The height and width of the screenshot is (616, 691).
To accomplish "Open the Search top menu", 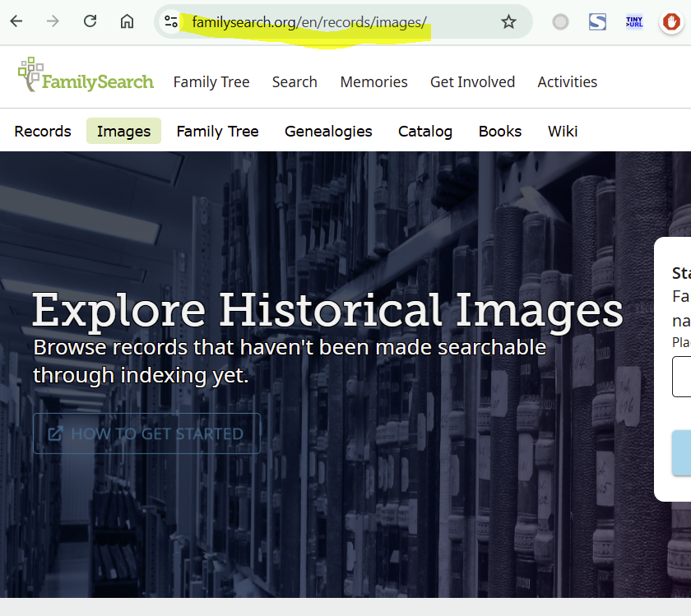I will point(294,82).
